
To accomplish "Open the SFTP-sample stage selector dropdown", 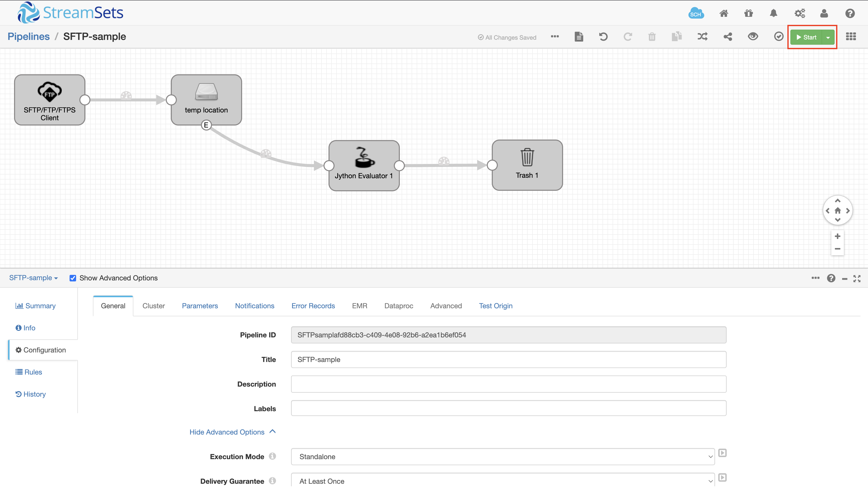I will click(33, 278).
